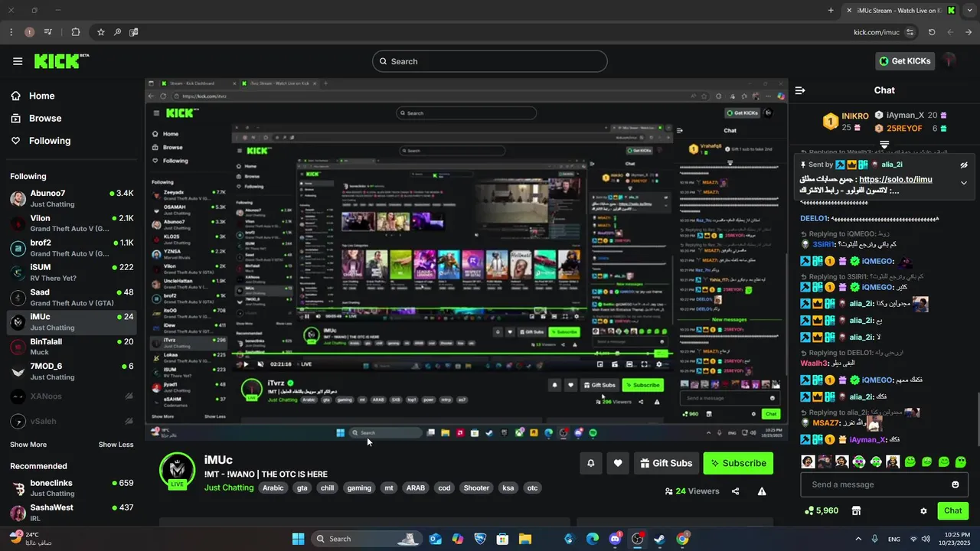The image size is (980, 551).
Task: Open recommended channel SashaWest
Action: (x=72, y=512)
